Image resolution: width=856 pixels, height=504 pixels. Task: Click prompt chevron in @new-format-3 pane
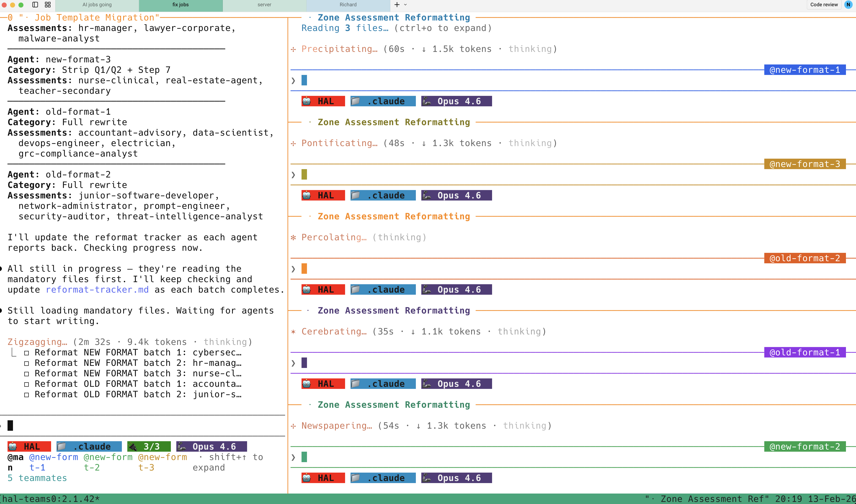pos(294,175)
